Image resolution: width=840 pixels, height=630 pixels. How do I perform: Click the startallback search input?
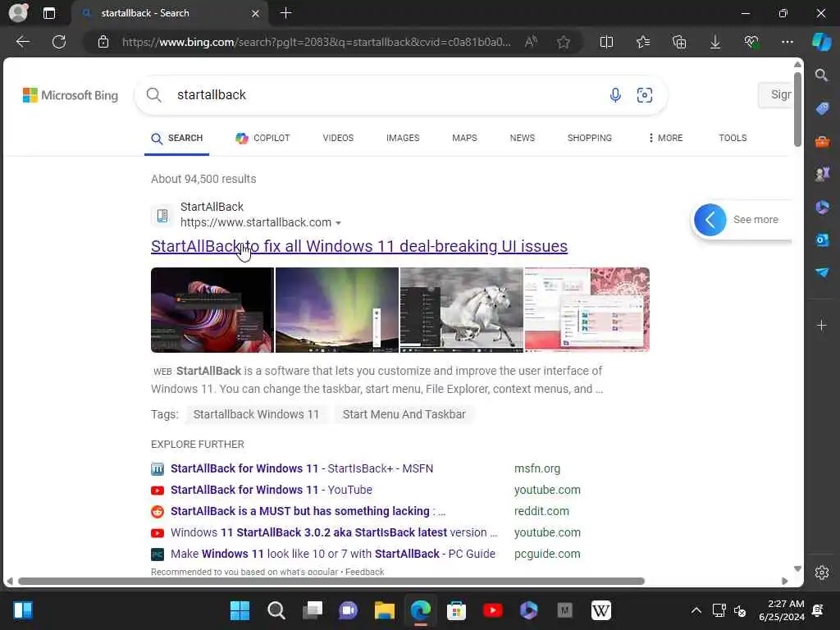click(x=386, y=95)
